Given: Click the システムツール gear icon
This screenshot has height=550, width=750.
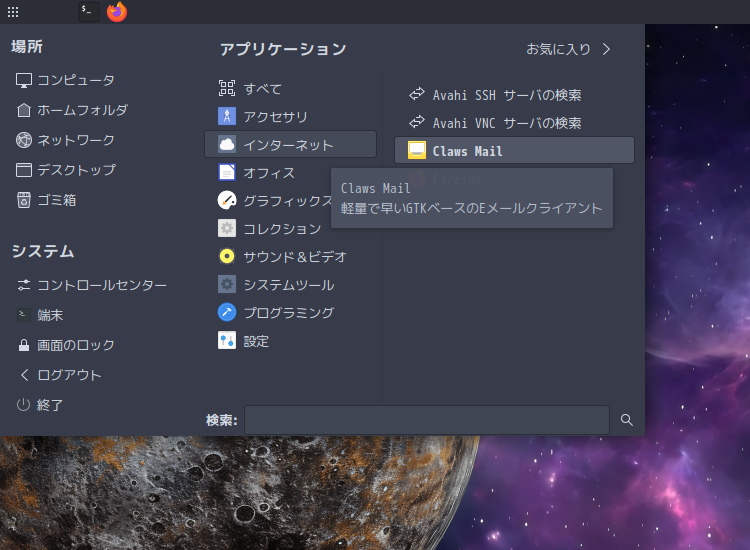Looking at the screenshot, I should [x=227, y=285].
